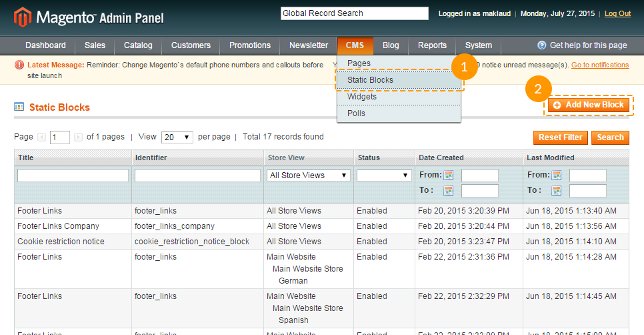Image resolution: width=644 pixels, height=335 pixels.
Task: Click Last Modified To date field
Action: coord(588,191)
